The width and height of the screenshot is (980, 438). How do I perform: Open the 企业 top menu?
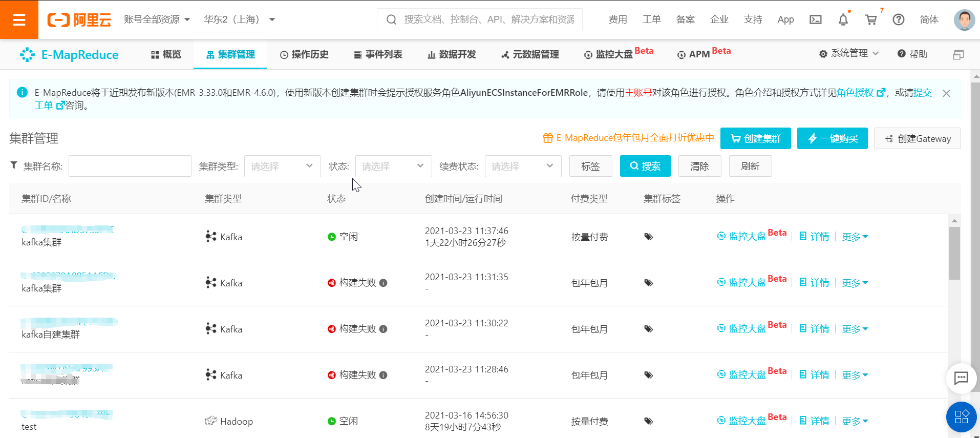pos(719,19)
